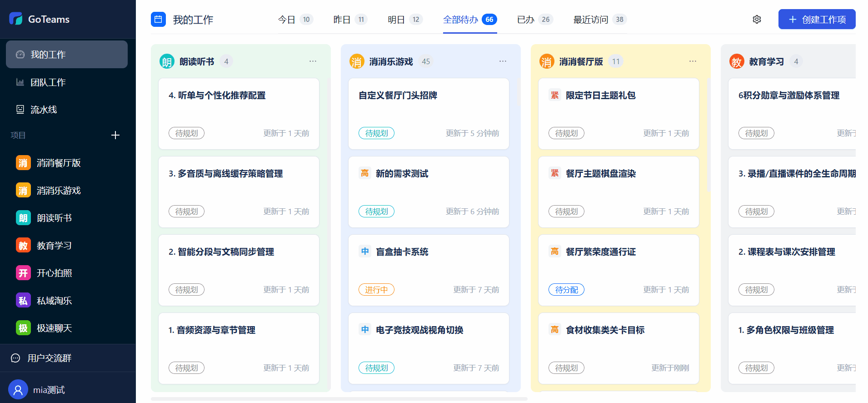Click the 高 priority badge on 新的需求测试
Image resolution: width=868 pixels, height=403 pixels.
[x=364, y=173]
